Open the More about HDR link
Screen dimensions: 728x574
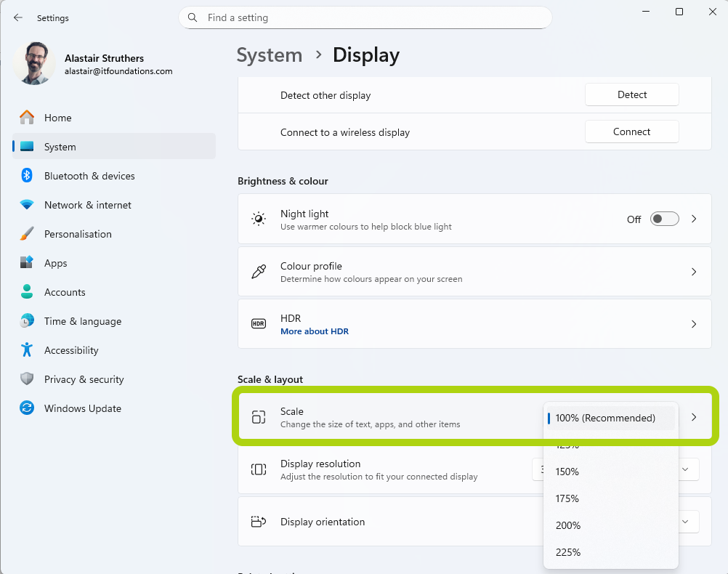pos(315,331)
